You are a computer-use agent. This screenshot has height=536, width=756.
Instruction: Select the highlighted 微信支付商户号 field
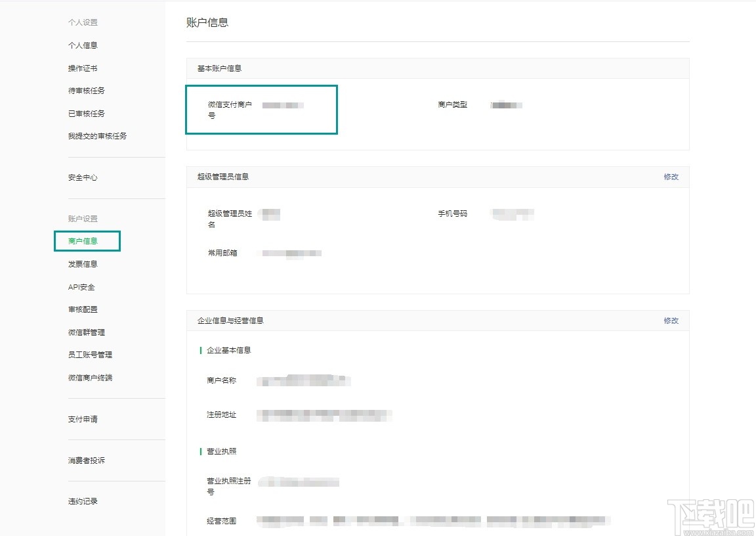point(261,110)
